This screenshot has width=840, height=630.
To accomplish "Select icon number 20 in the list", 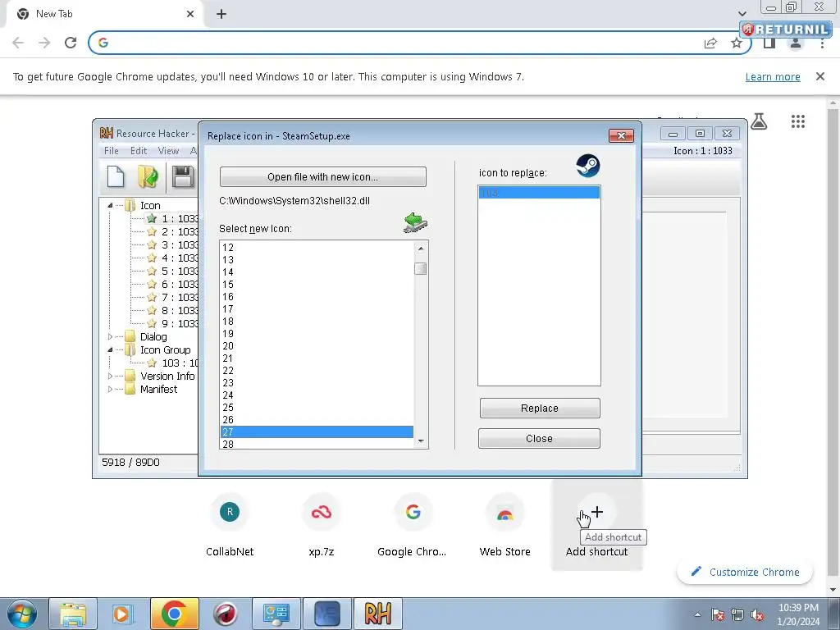I will (317, 346).
